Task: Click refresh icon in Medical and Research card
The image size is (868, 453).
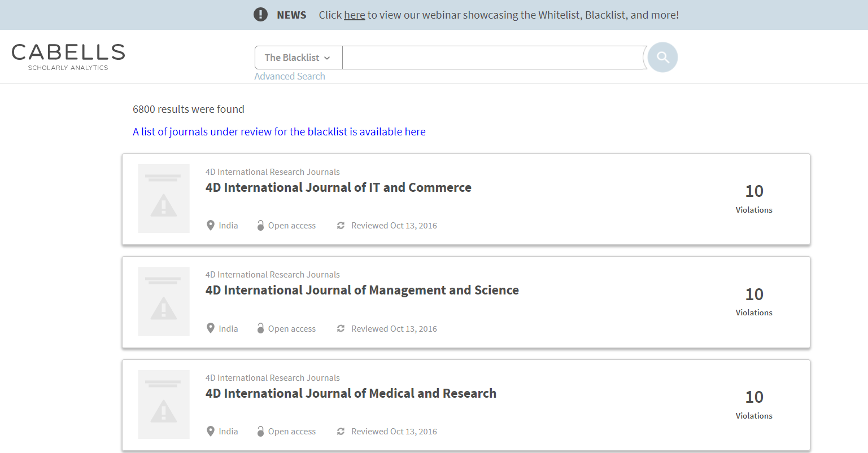Action: (341, 432)
